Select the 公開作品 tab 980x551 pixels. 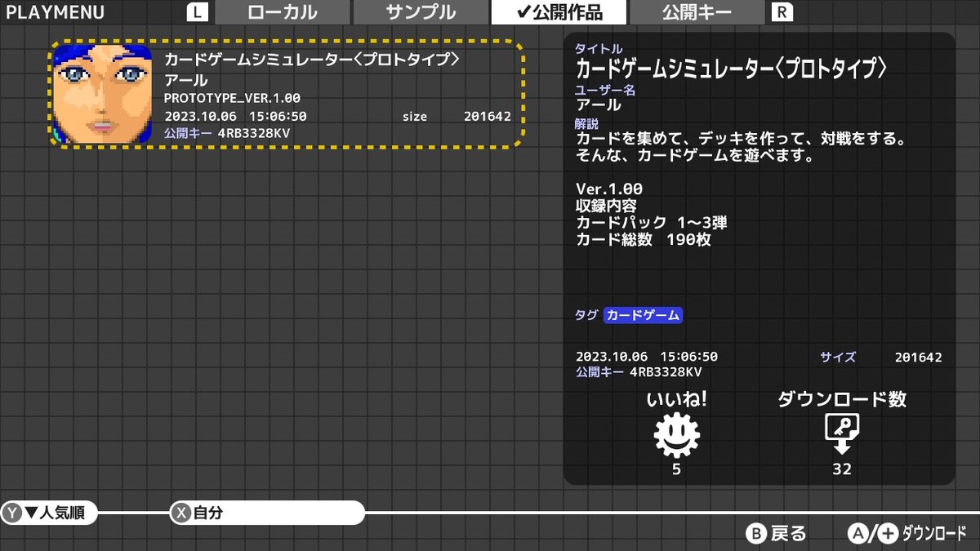(x=559, y=12)
